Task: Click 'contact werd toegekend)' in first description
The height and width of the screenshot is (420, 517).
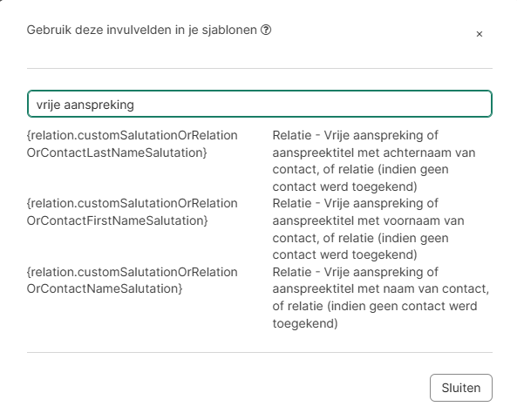Action: [345, 186]
